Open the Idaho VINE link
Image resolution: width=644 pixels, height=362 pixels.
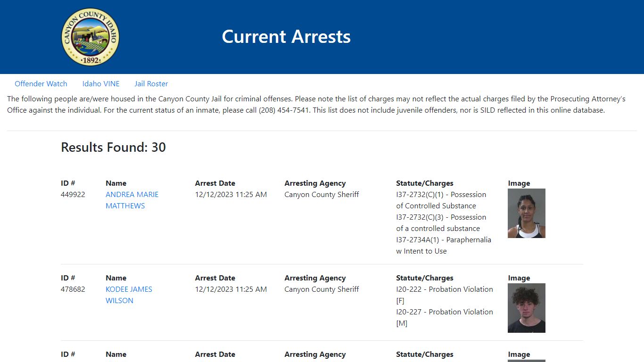pyautogui.click(x=101, y=84)
